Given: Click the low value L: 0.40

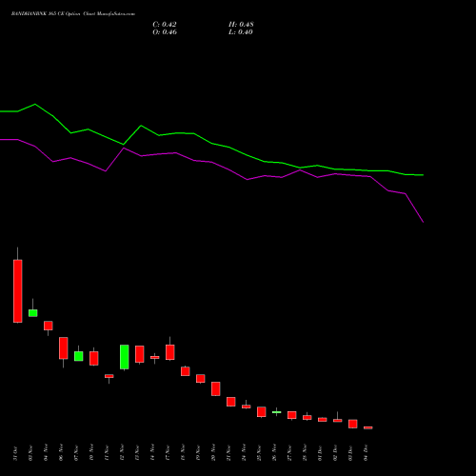Looking at the screenshot, I should click(241, 32).
